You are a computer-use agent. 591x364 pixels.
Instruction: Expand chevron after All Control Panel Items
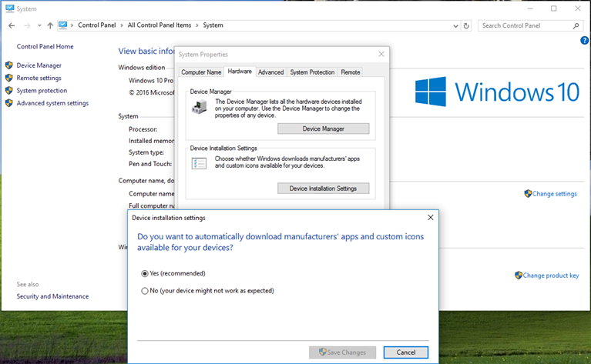point(197,25)
